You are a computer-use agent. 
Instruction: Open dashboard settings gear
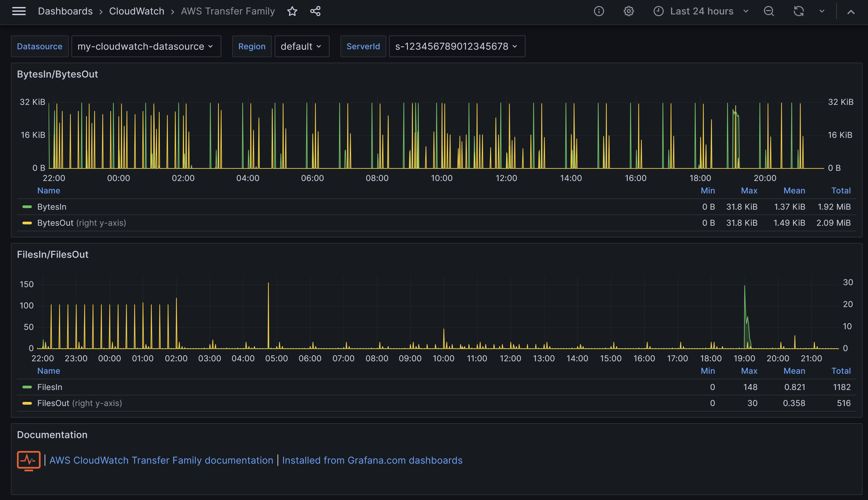pos(629,11)
